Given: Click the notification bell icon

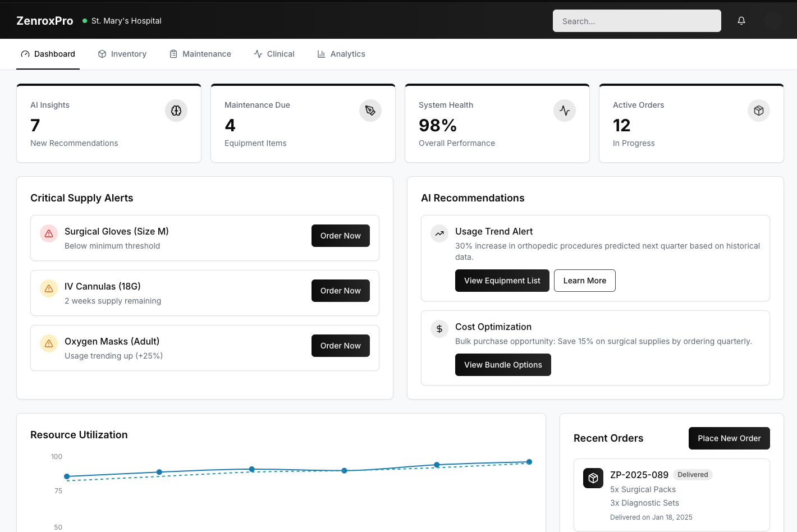Looking at the screenshot, I should (741, 21).
